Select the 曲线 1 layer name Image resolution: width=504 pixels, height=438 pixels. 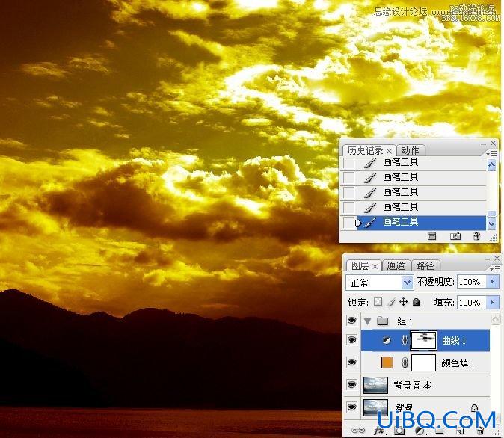[454, 341]
